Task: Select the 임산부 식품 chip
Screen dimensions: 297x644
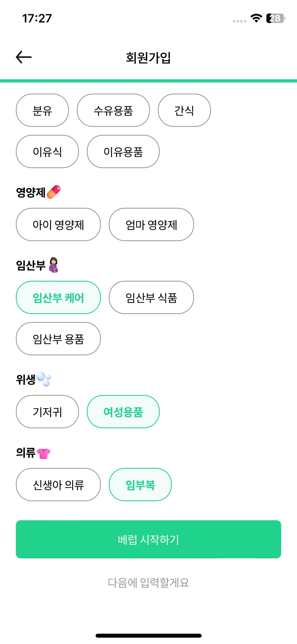Action: pos(151,297)
